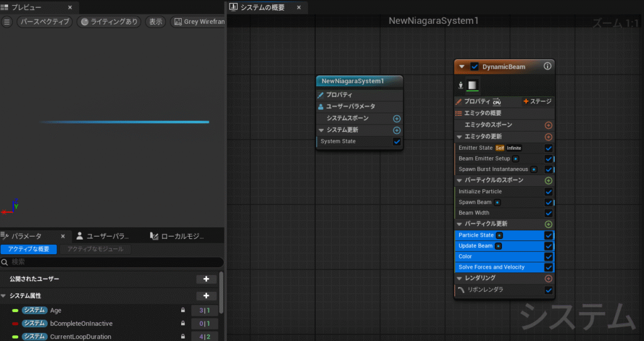
Task: Click the Spawn Beam scratch icon
Action: (x=497, y=202)
